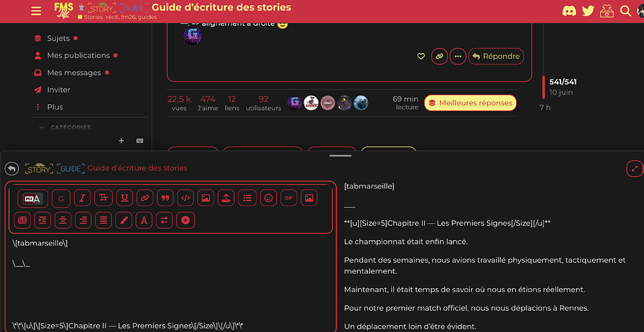Insert a hyperlink in the composer
Screen dimensions: 644x332
click(144, 198)
